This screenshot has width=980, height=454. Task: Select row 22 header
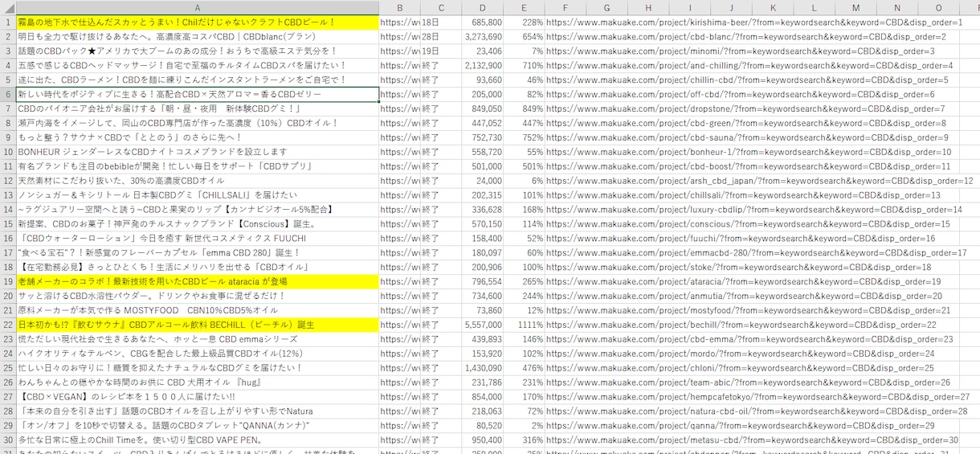pyautogui.click(x=7, y=325)
